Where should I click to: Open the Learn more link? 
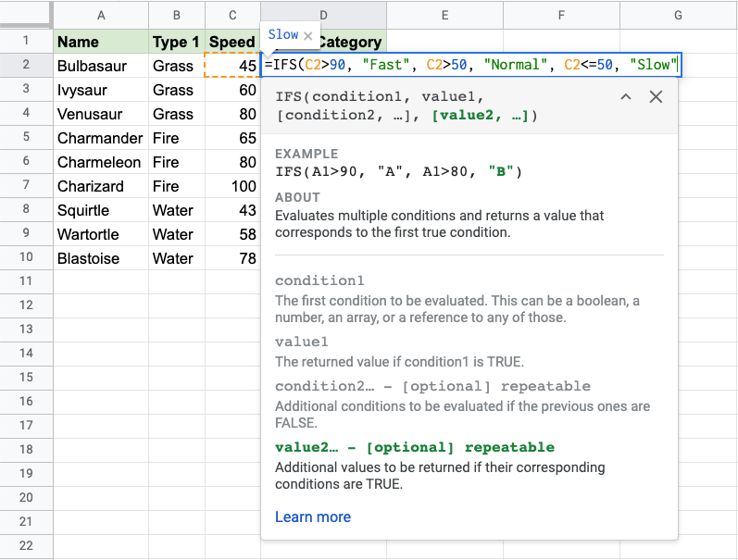(313, 516)
